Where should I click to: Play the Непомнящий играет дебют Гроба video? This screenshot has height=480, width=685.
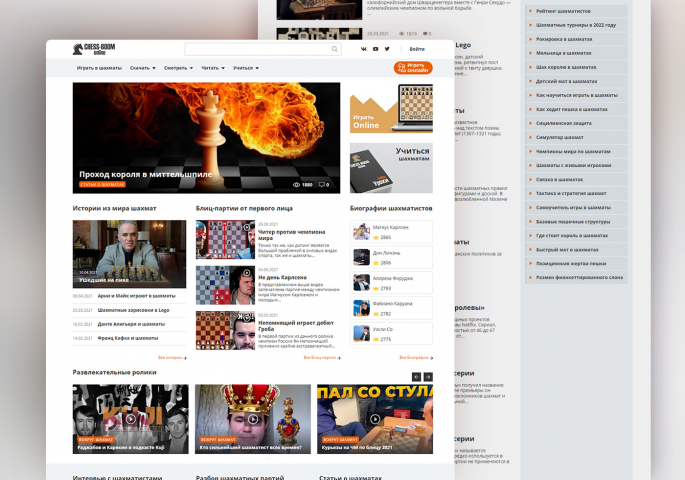coord(225,331)
